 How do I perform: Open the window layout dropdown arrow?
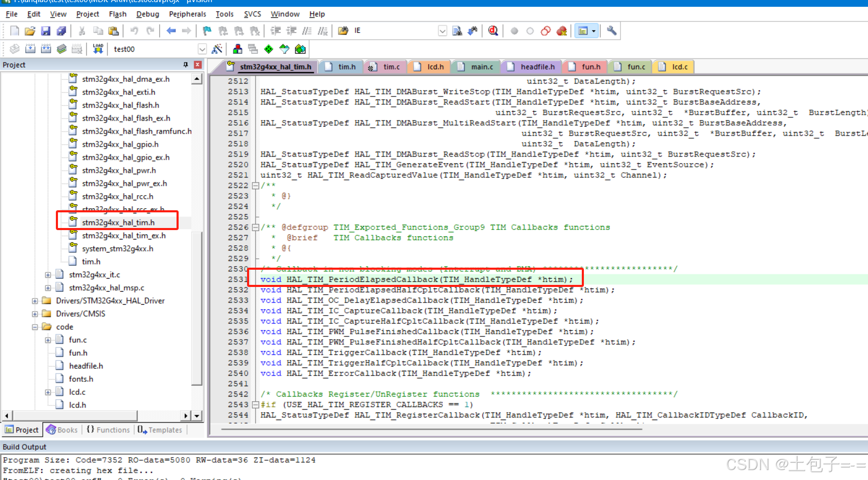(x=594, y=31)
